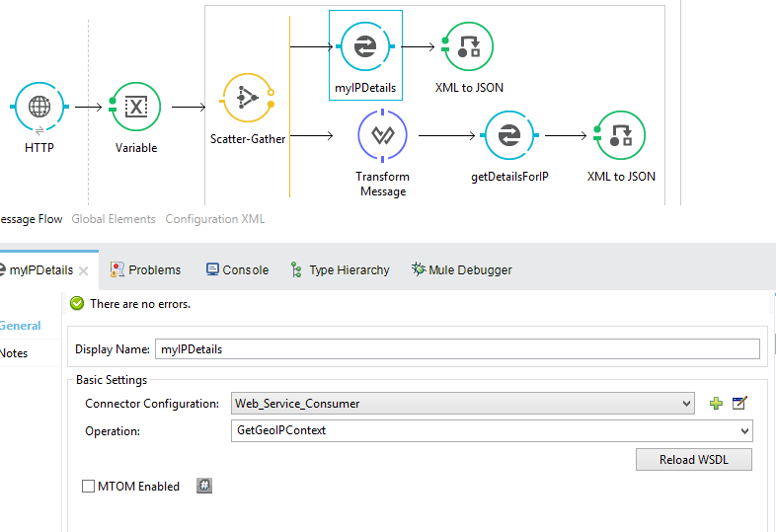Add new connector configuration with plus icon

[717, 403]
